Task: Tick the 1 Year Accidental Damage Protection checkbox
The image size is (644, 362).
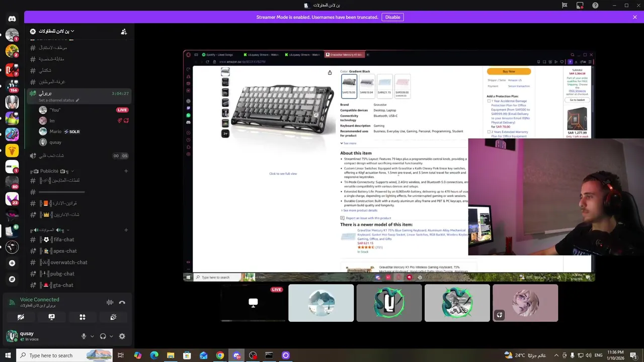Action: (x=489, y=101)
